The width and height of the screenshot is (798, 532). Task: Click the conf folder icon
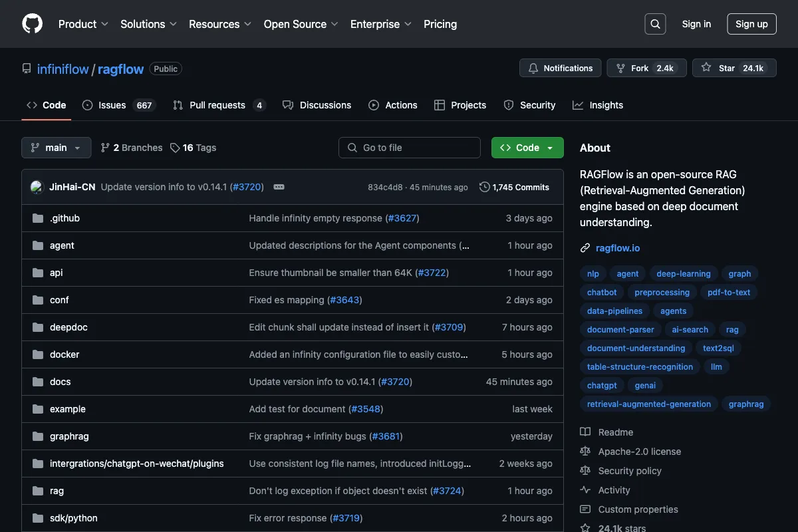(x=38, y=300)
